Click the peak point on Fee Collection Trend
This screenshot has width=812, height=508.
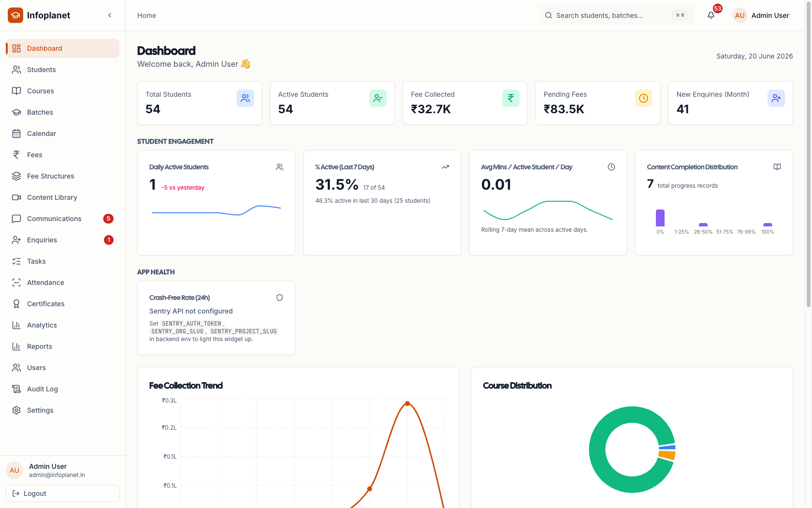(x=407, y=403)
